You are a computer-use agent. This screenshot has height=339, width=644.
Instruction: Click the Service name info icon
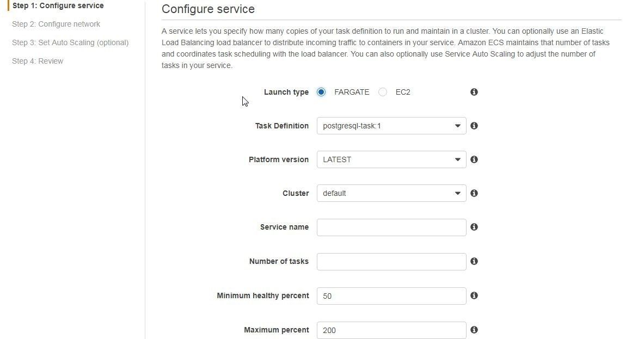[474, 227]
